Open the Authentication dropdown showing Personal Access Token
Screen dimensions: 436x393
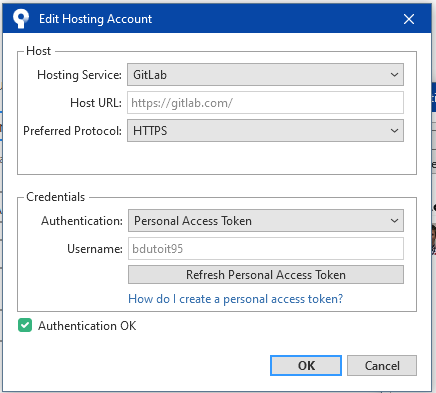click(266, 221)
